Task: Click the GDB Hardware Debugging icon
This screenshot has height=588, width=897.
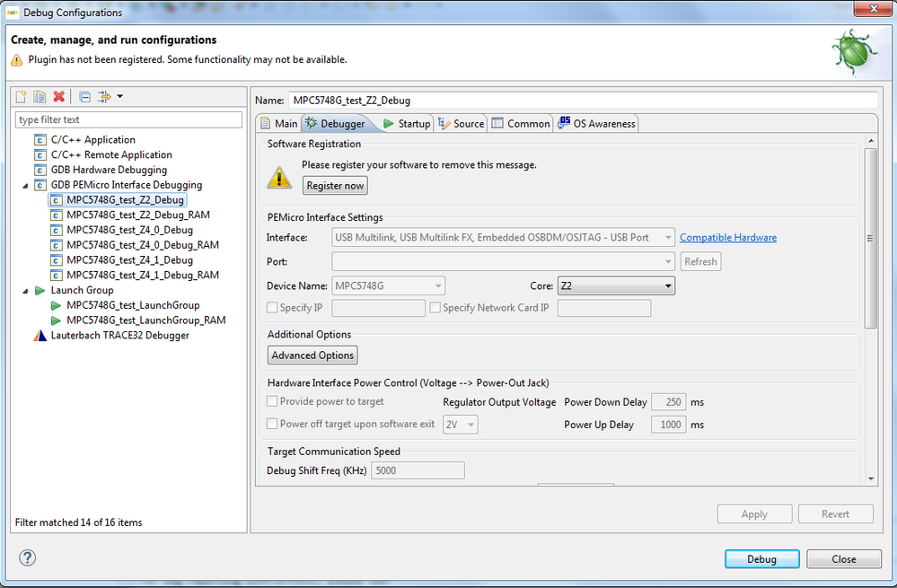Action: 40,170
